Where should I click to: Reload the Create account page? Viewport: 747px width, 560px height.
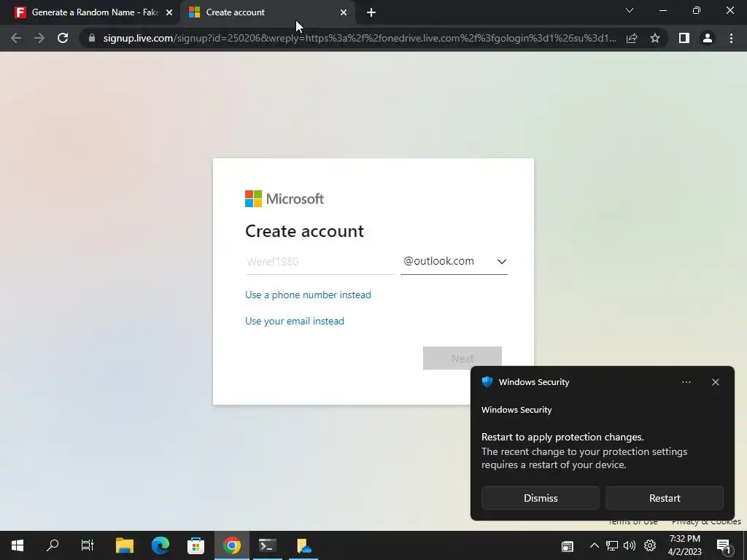point(63,38)
